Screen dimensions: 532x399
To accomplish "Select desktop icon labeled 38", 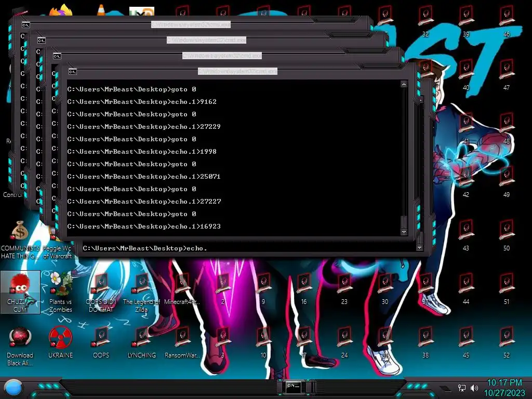I will (425, 342).
